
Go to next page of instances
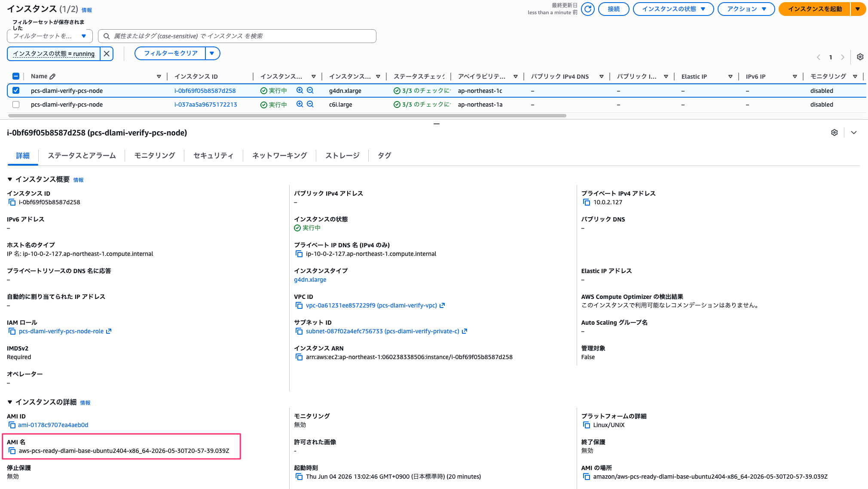(x=843, y=57)
